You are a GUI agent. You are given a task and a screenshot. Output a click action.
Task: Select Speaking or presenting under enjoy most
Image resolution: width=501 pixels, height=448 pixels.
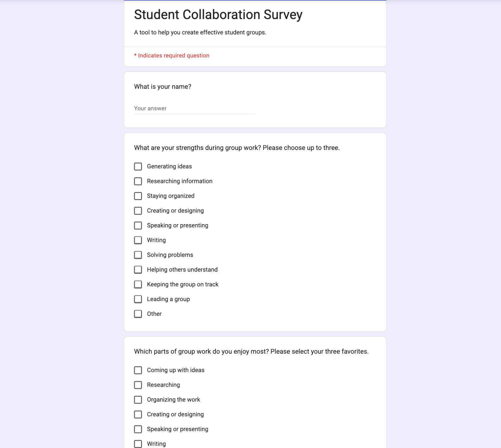(x=138, y=429)
